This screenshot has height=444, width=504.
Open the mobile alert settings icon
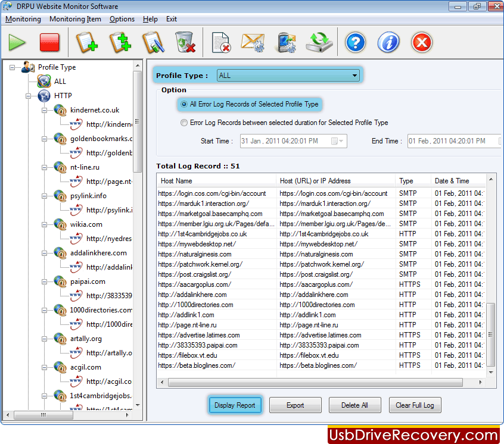click(286, 42)
